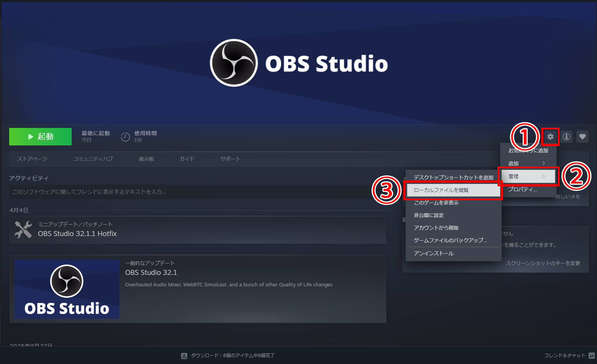Screen dimensions: 597x364
Task: Open the Friends & Chat icon
Action: point(591,356)
